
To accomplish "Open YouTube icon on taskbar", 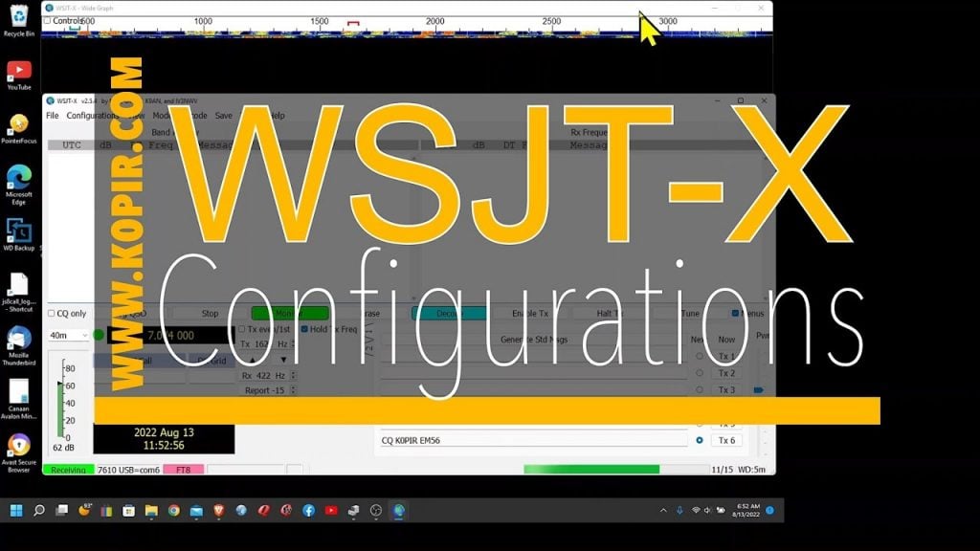I will pyautogui.click(x=331, y=511).
